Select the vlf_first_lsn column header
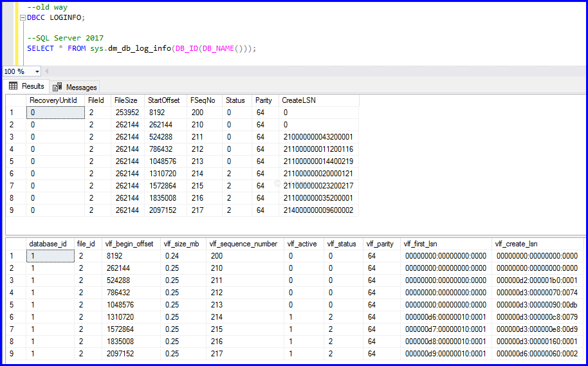The height and width of the screenshot is (366, 588). pyautogui.click(x=446, y=244)
